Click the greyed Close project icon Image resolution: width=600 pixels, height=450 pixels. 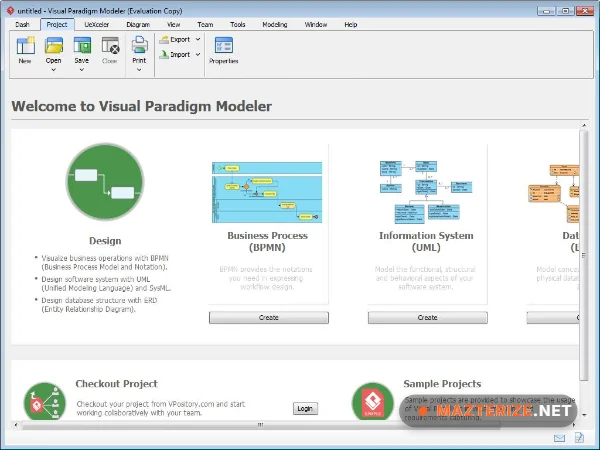point(111,45)
